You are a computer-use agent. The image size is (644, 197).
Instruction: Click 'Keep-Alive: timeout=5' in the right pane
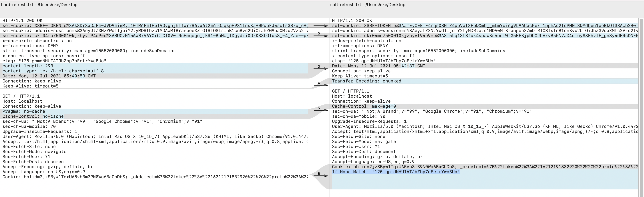pyautogui.click(x=360, y=76)
